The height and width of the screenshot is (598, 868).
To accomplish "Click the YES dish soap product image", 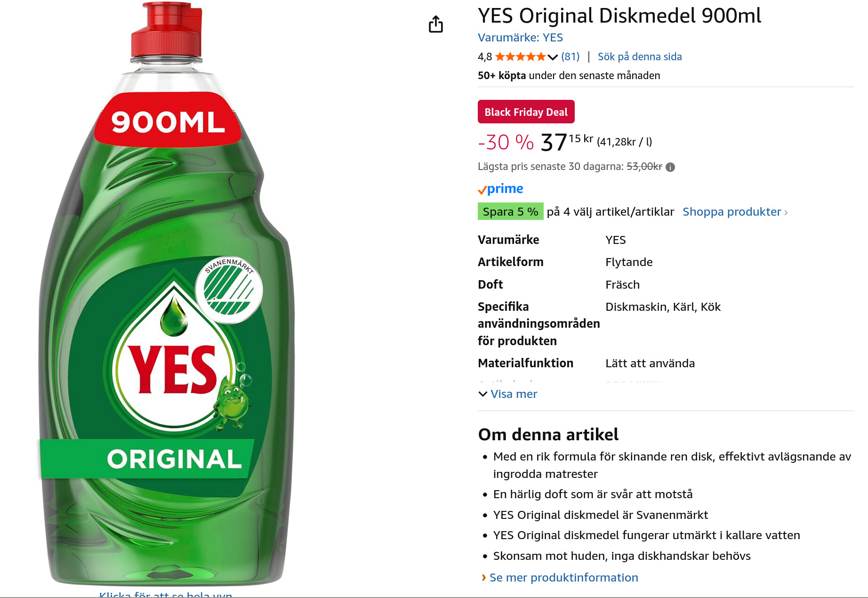I will point(167,330).
